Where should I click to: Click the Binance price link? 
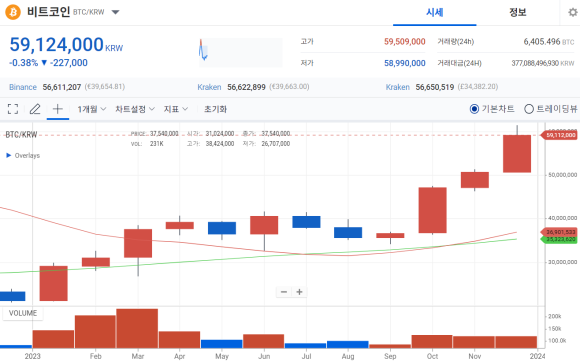[x=23, y=87]
